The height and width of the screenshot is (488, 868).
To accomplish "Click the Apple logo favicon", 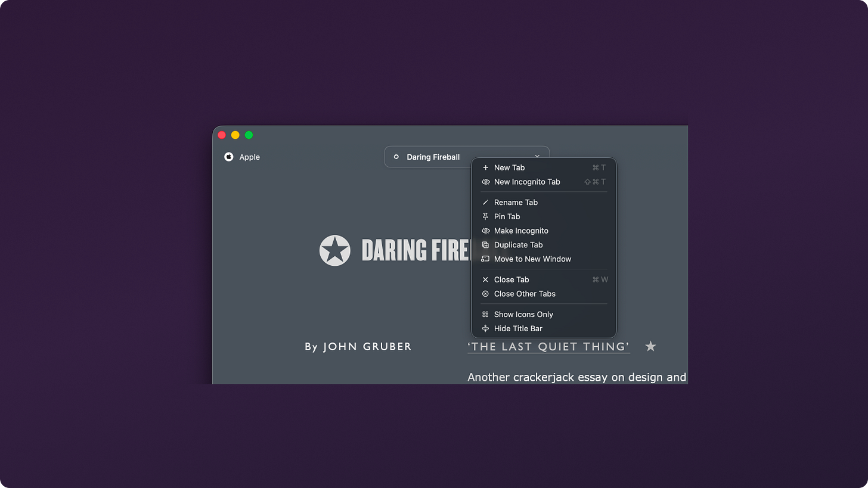I will (228, 157).
